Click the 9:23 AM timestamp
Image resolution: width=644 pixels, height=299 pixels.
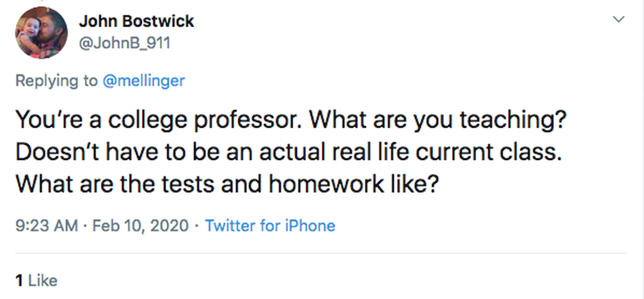(x=46, y=226)
